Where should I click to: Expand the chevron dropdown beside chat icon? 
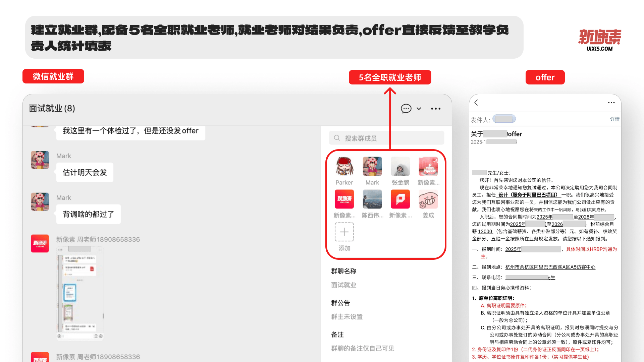pos(419,109)
